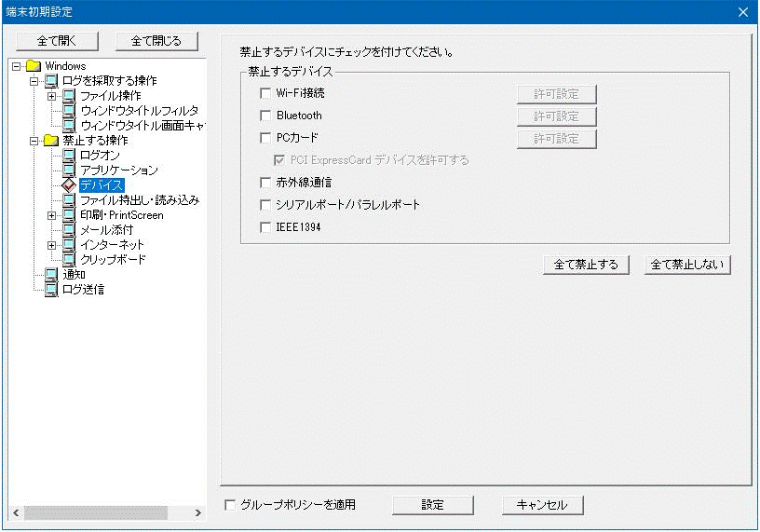Click the folder icon beside 禁止する操作

51,141
